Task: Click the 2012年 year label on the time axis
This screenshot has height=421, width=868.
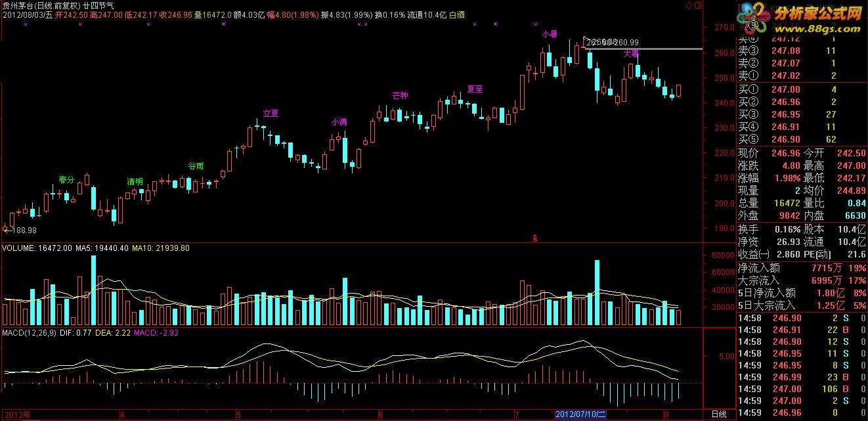Action: [x=16, y=414]
